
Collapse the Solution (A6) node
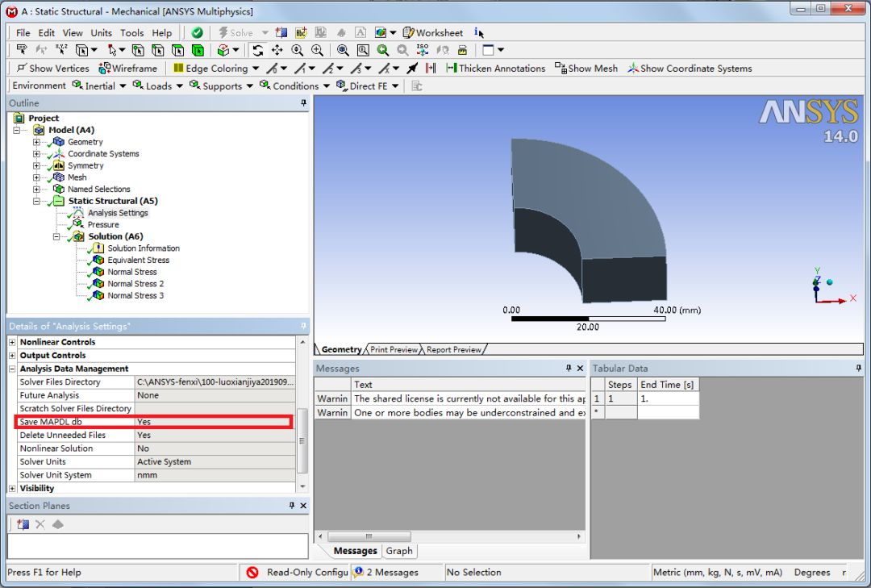point(56,237)
